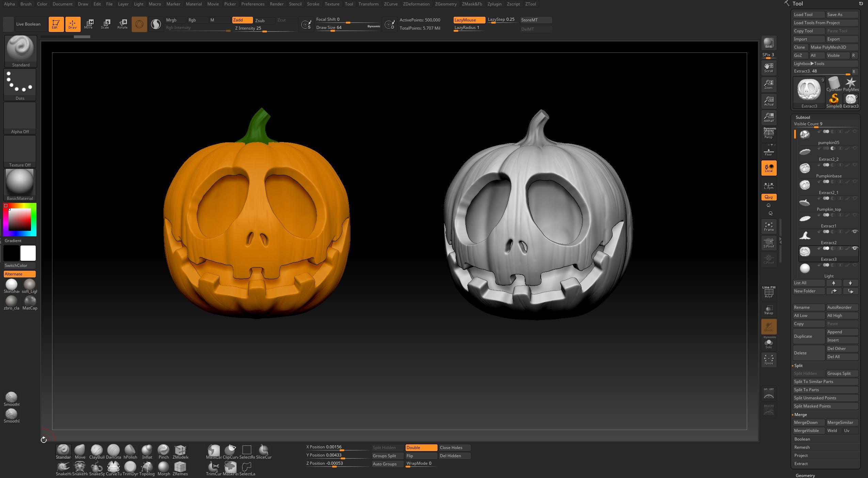Open the Texture menu
The image size is (868, 478).
(332, 4)
